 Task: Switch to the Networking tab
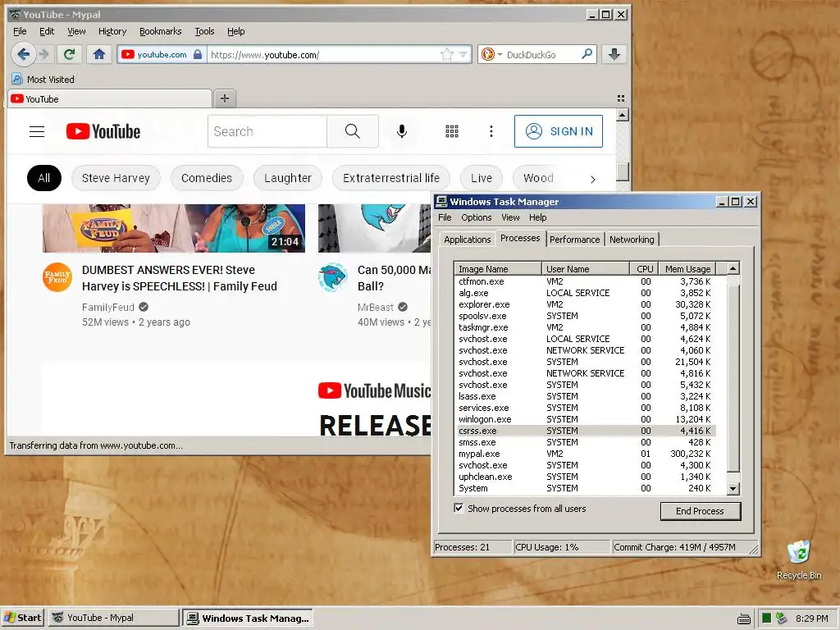[x=632, y=240]
